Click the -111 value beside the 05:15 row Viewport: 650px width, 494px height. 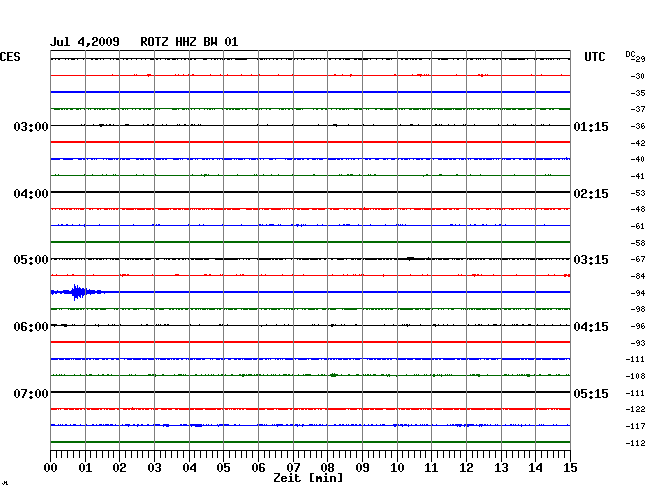click(635, 393)
